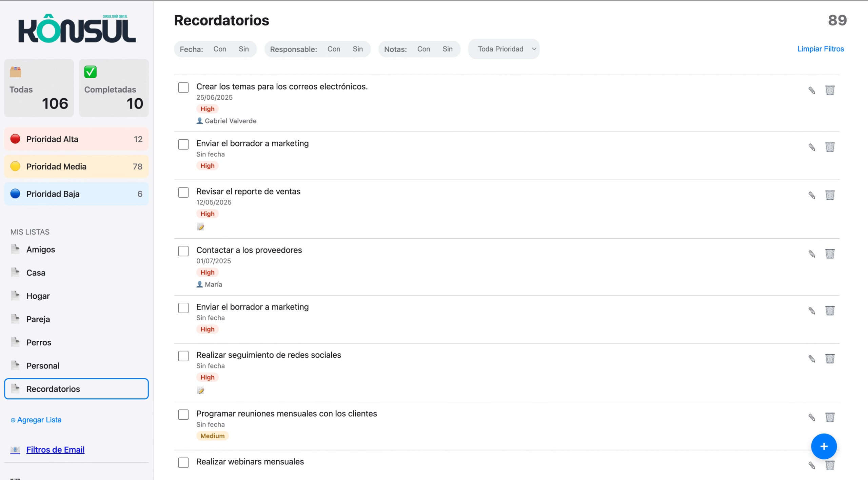Click the blue circle of Prioridad Baja
Image resolution: width=868 pixels, height=480 pixels.
click(15, 194)
